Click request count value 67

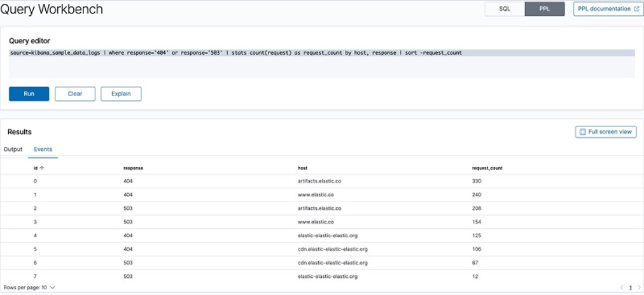tap(475, 263)
